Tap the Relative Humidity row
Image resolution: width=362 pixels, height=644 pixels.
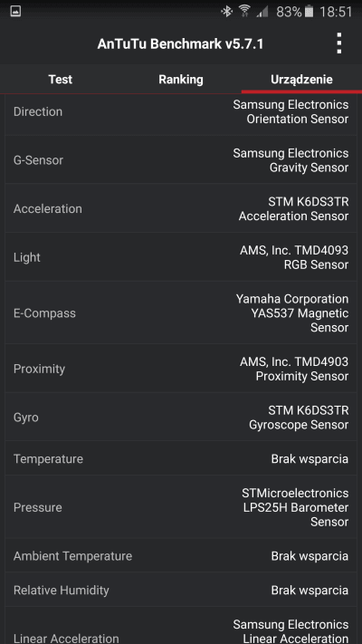181,590
